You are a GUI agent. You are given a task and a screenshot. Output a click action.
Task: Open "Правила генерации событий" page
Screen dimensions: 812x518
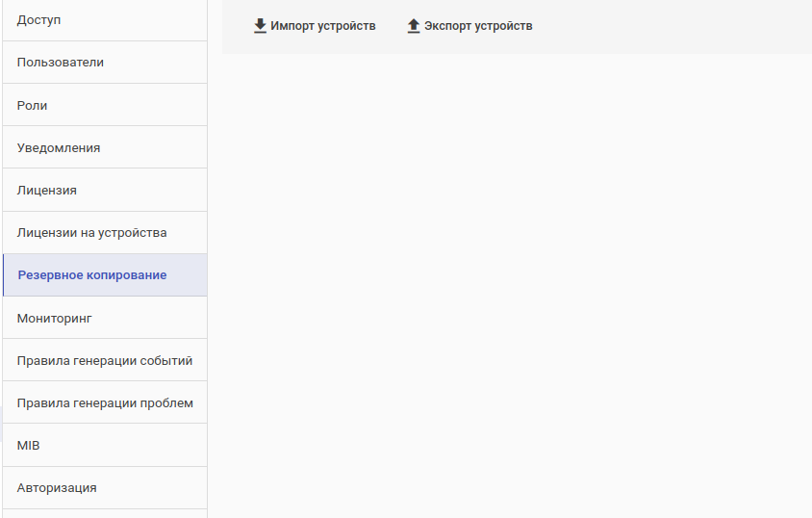point(104,360)
